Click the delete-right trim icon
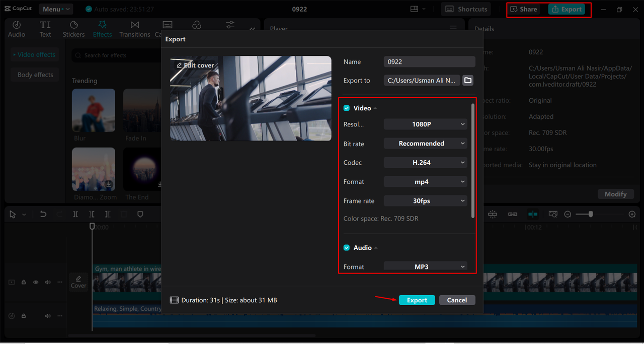This screenshot has height=344, width=644. tap(108, 214)
